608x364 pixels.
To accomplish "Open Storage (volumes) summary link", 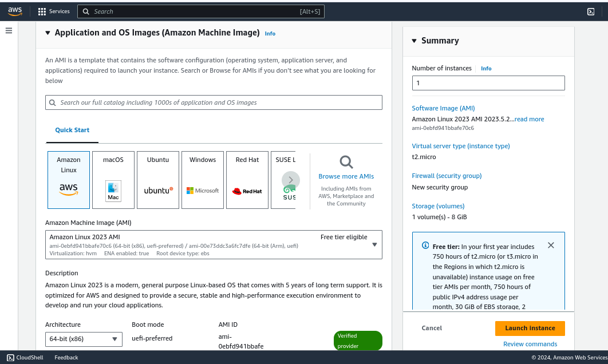I will click(x=438, y=206).
